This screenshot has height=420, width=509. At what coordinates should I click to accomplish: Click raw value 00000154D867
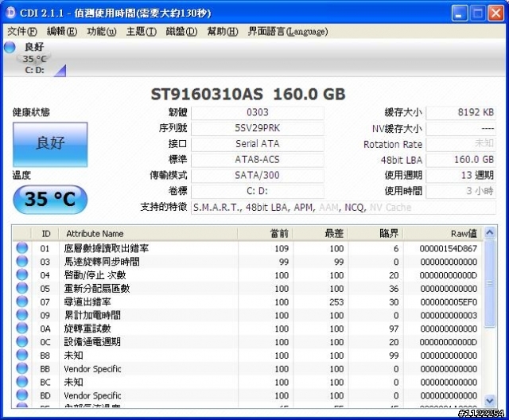click(449, 249)
